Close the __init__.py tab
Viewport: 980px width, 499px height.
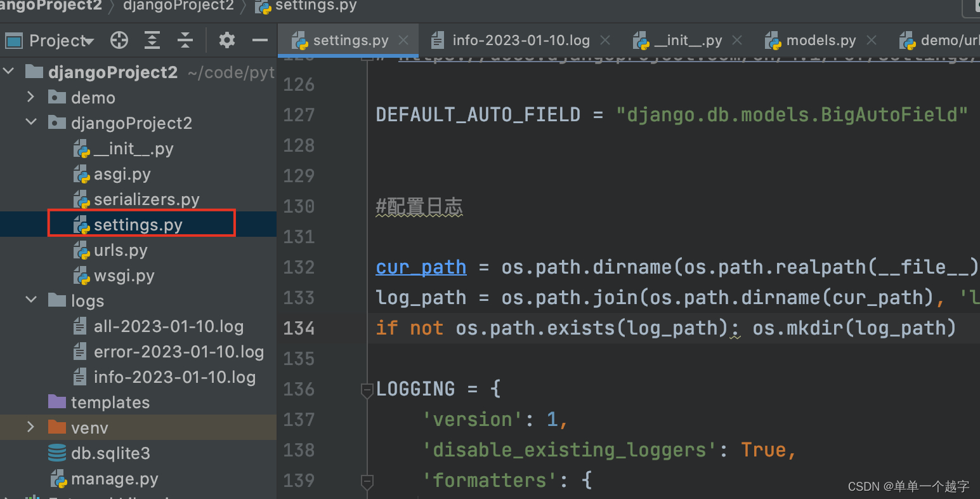737,40
